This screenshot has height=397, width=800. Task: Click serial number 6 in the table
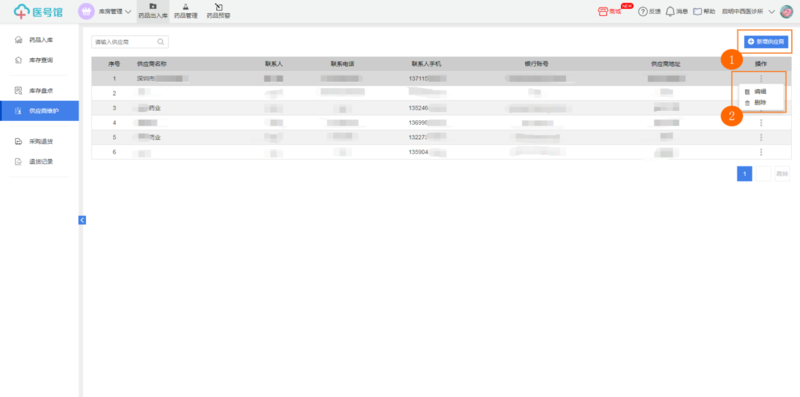[x=114, y=152]
